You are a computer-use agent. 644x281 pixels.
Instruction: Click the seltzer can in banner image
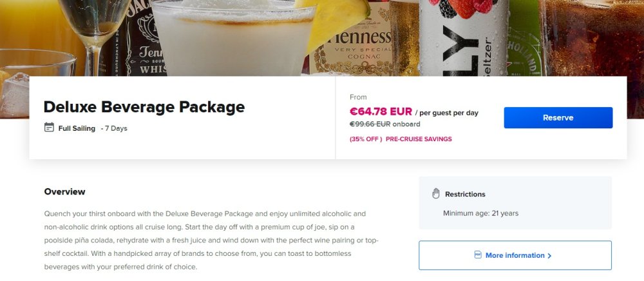click(463, 38)
